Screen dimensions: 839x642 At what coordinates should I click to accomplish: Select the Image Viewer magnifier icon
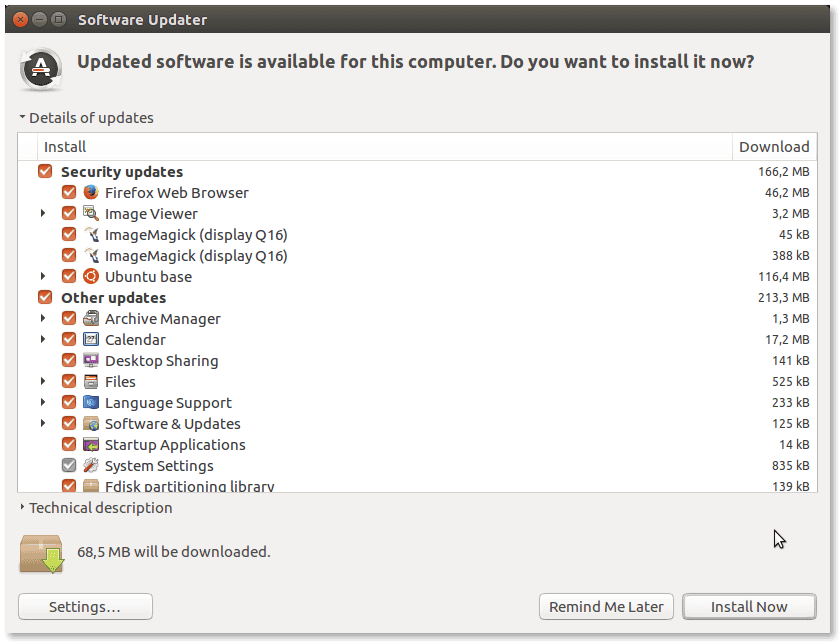click(x=91, y=213)
